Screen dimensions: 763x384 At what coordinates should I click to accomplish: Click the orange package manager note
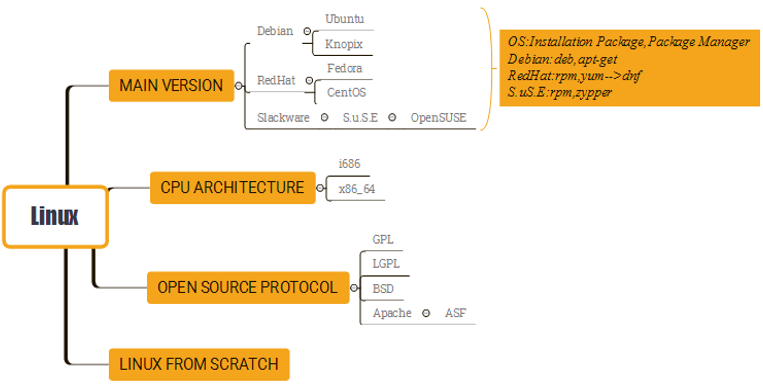(630, 68)
